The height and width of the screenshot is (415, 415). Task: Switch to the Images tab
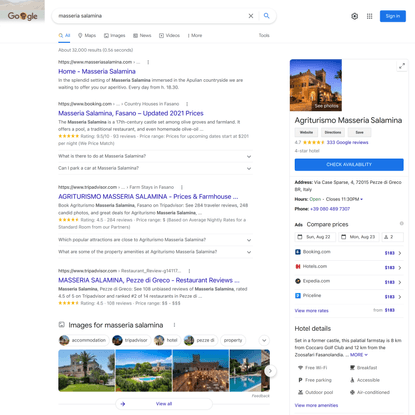pyautogui.click(x=115, y=35)
